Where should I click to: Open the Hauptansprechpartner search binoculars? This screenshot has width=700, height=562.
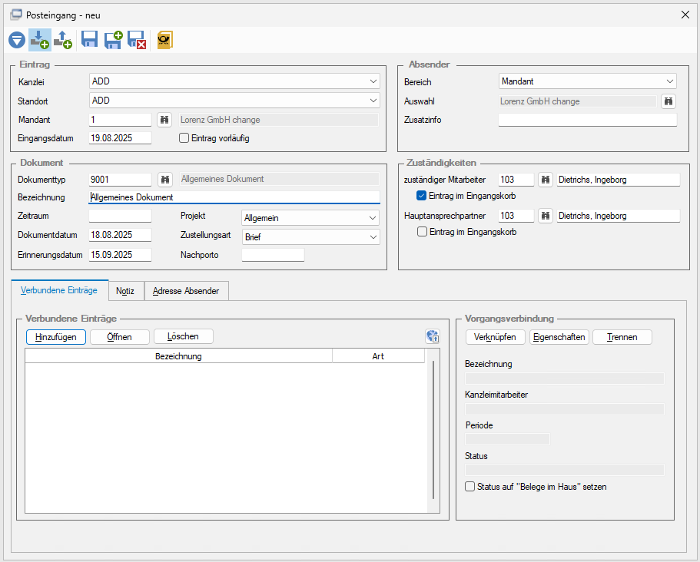pos(545,216)
